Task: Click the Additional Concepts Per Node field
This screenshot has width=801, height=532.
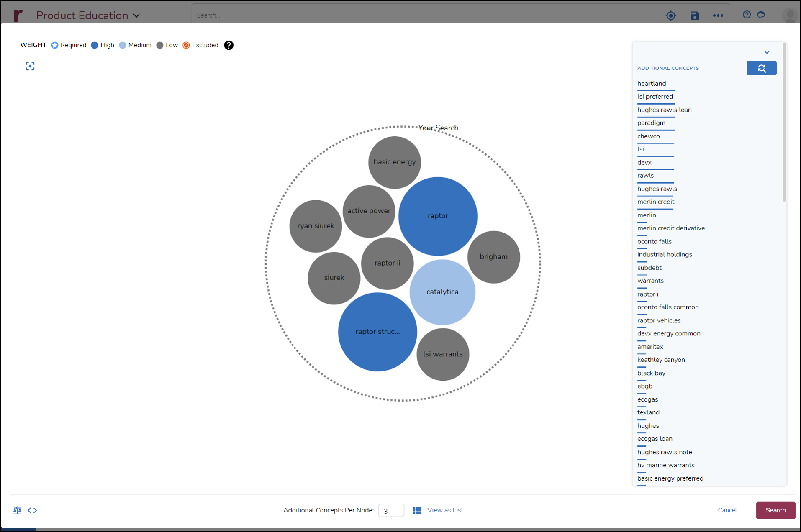Action: pyautogui.click(x=391, y=511)
